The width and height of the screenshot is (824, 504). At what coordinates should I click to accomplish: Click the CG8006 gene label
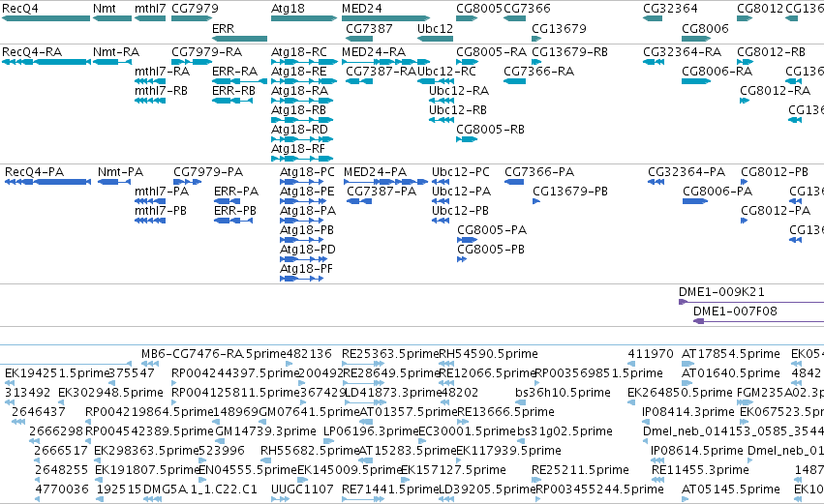(x=705, y=29)
